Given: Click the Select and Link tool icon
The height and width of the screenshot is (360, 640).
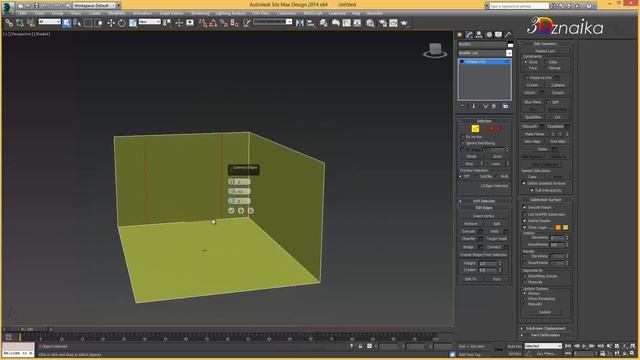Looking at the screenshot, I should [9, 23].
